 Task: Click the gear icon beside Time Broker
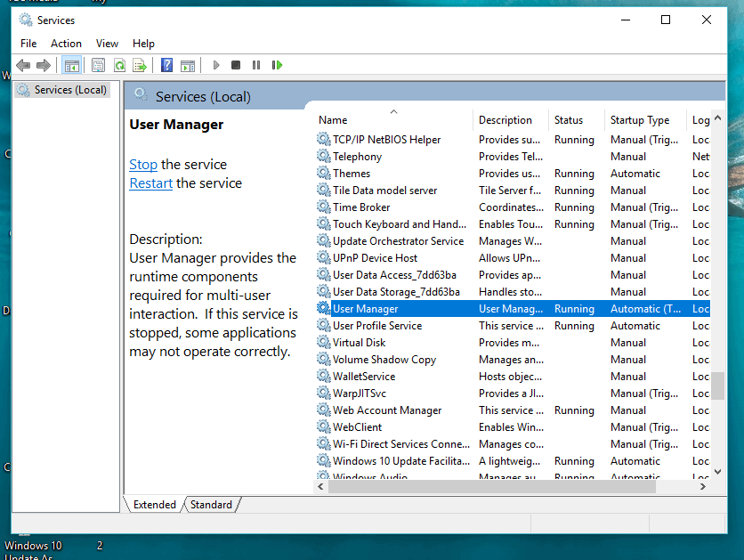[324, 207]
